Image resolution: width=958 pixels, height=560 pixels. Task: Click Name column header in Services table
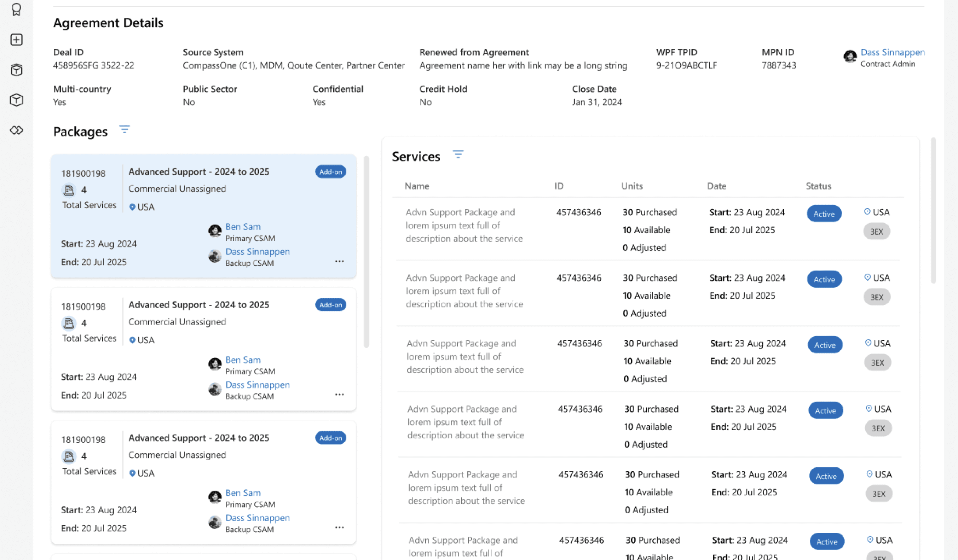(417, 186)
